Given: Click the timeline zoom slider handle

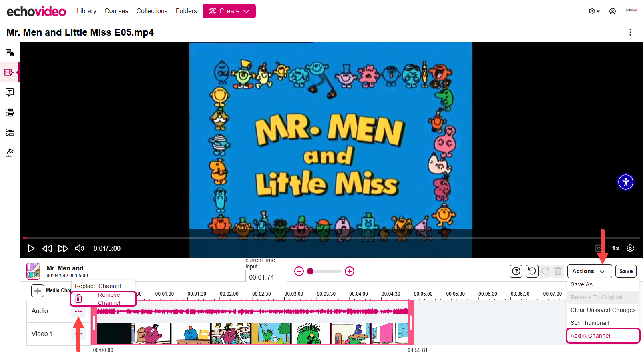Looking at the screenshot, I should 310,271.
